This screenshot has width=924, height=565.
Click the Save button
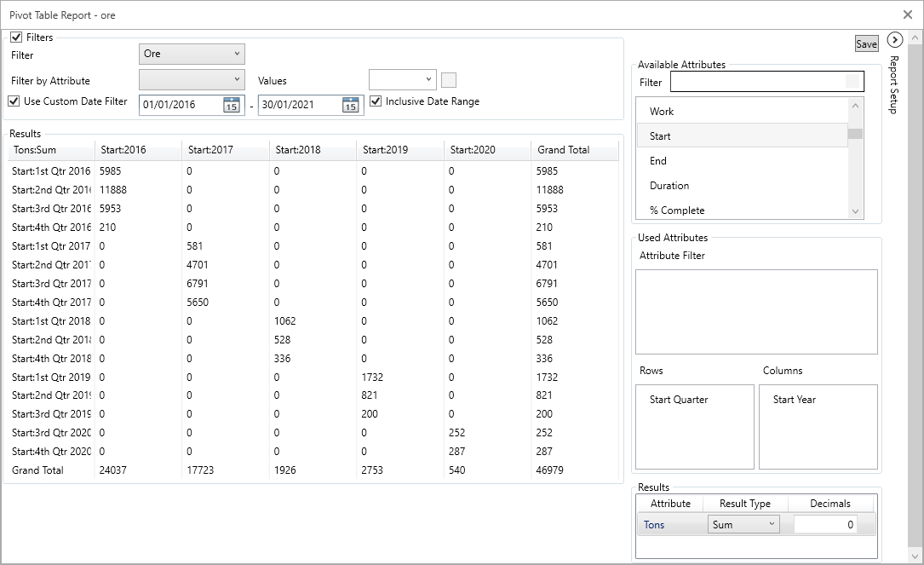pyautogui.click(x=866, y=43)
